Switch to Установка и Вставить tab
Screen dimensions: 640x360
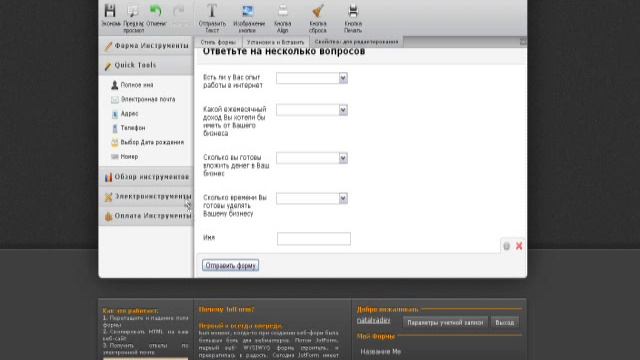(x=276, y=42)
